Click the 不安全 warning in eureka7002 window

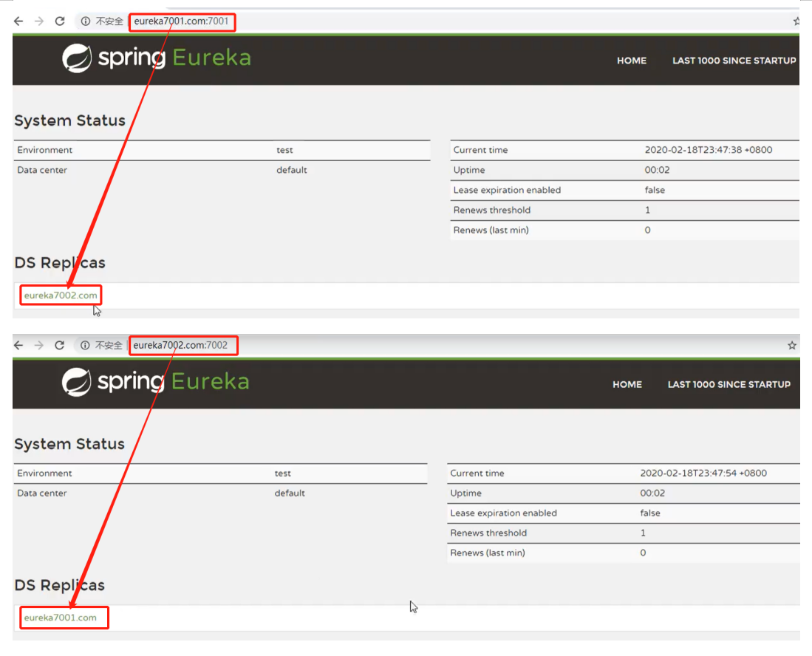tap(109, 345)
